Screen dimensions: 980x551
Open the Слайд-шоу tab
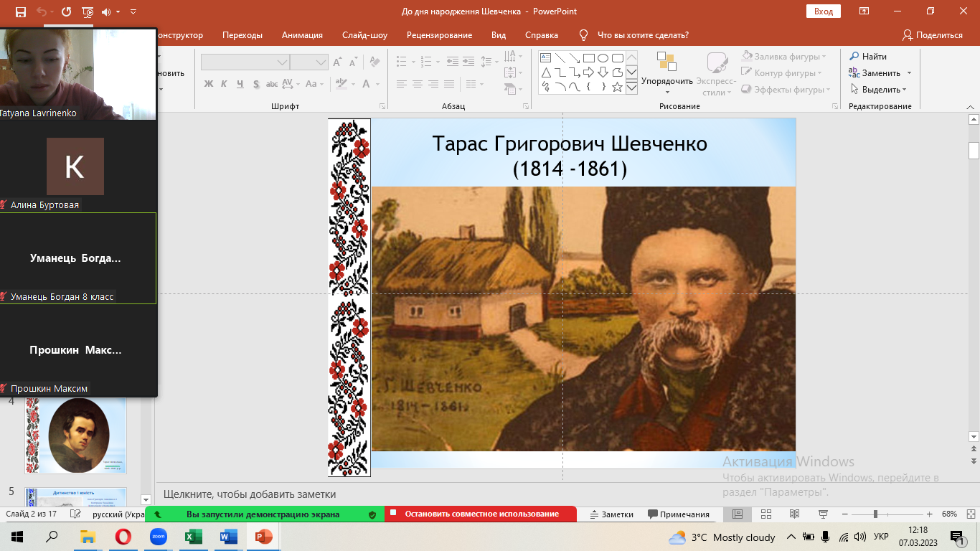pos(364,35)
